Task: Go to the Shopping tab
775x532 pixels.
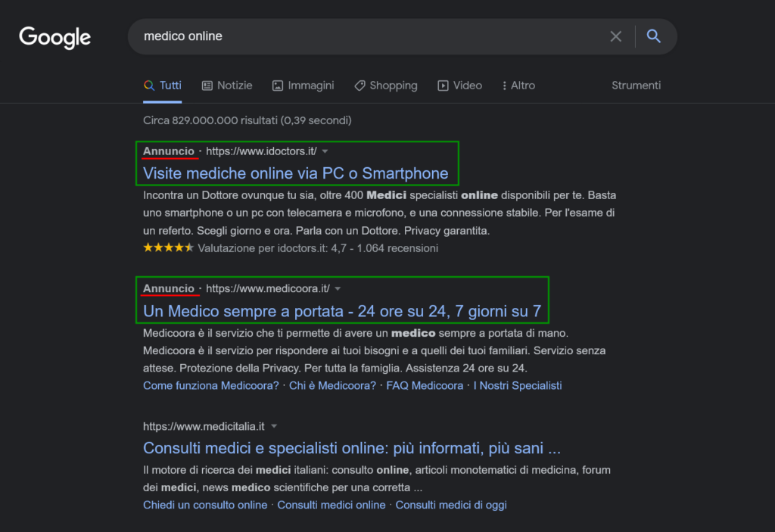Action: click(x=386, y=86)
